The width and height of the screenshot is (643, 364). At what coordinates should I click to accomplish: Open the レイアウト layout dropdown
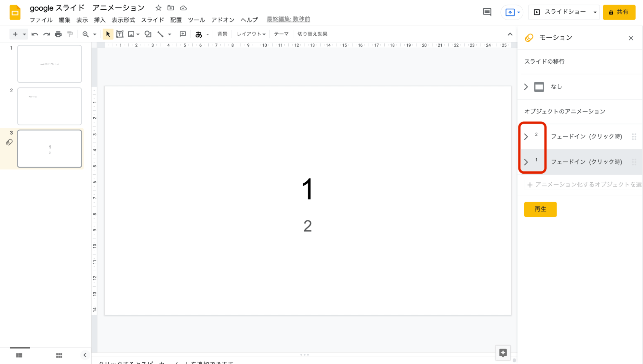click(251, 34)
